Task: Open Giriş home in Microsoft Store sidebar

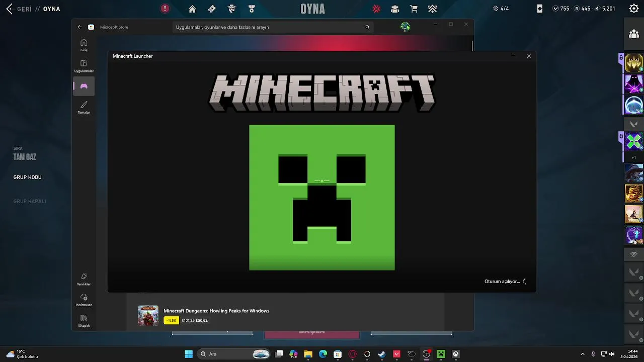Action: pyautogui.click(x=84, y=45)
